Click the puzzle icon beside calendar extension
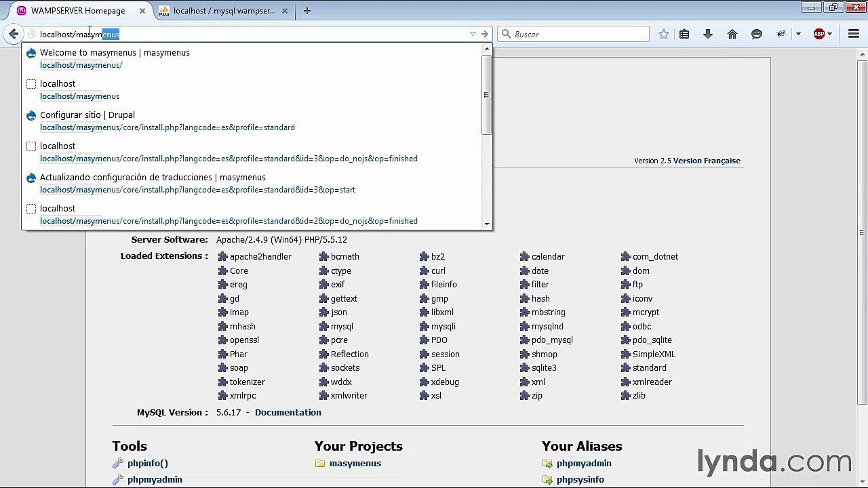Image resolution: width=868 pixels, height=488 pixels. click(524, 257)
